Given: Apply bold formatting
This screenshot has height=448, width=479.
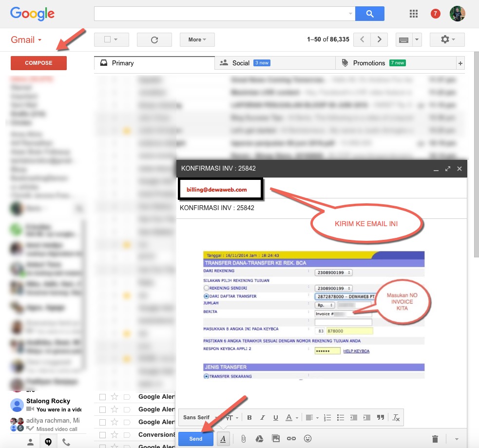Looking at the screenshot, I should point(249,417).
